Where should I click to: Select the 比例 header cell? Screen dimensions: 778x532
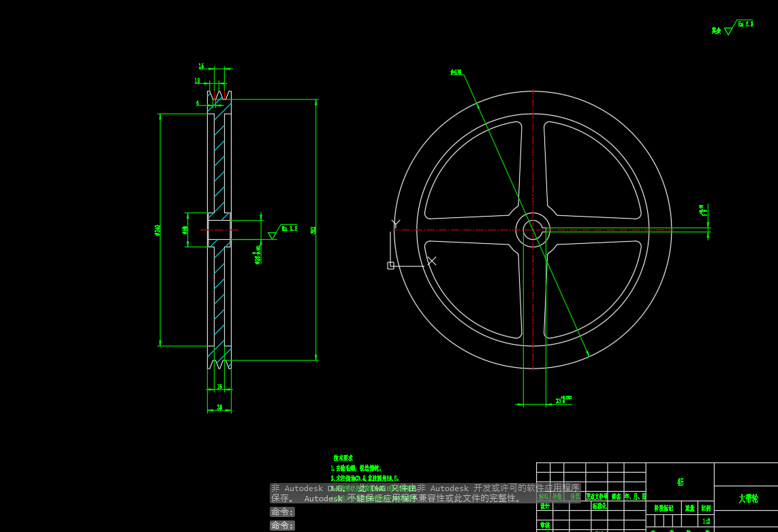coord(706,508)
